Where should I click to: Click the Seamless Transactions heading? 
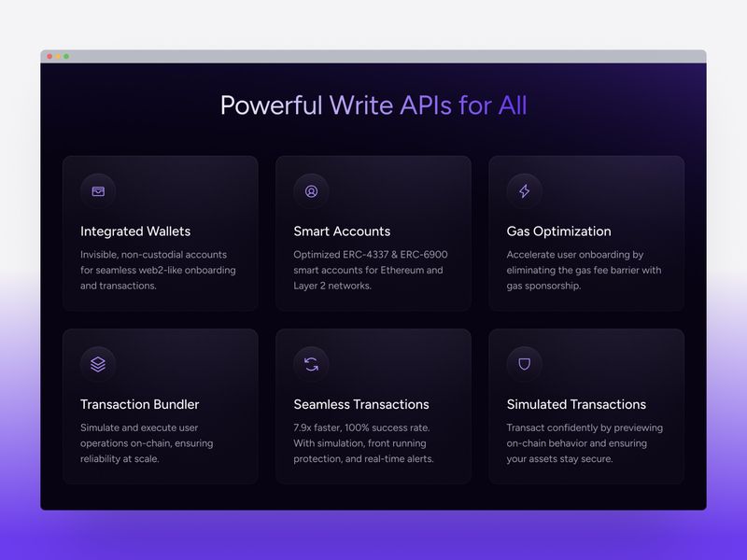(x=360, y=404)
